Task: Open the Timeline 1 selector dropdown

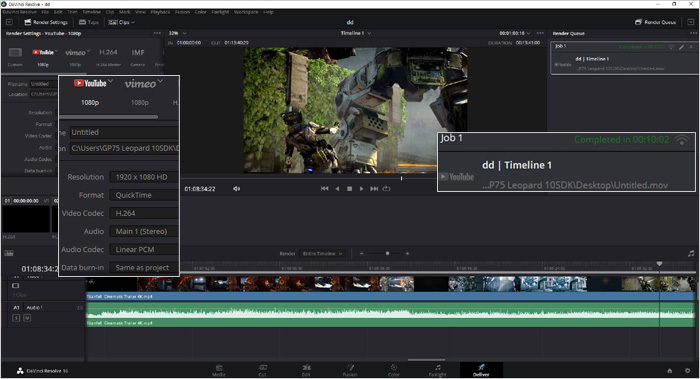Action: click(356, 33)
